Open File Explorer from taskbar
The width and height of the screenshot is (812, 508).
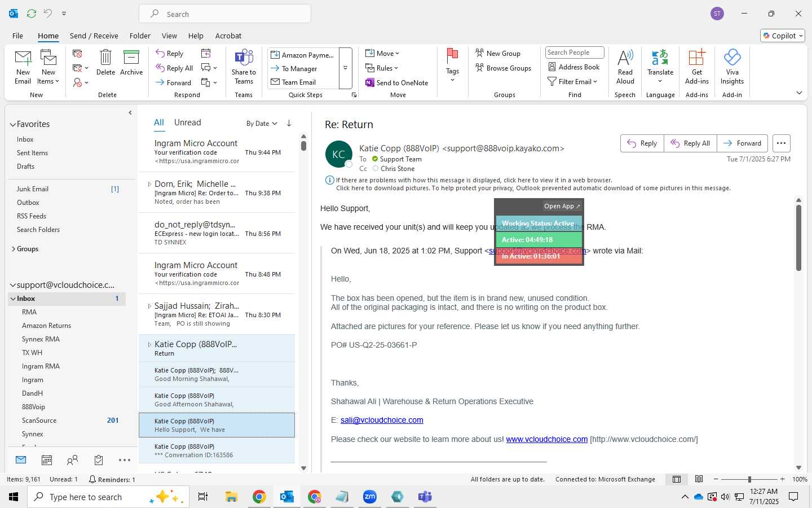[231, 497]
